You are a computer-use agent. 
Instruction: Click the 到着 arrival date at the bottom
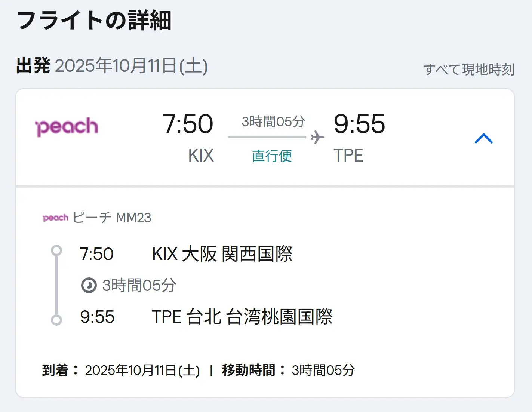121,370
